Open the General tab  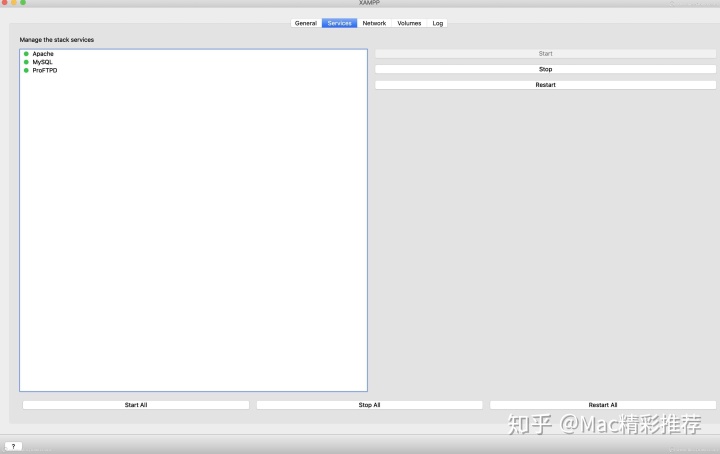point(306,23)
